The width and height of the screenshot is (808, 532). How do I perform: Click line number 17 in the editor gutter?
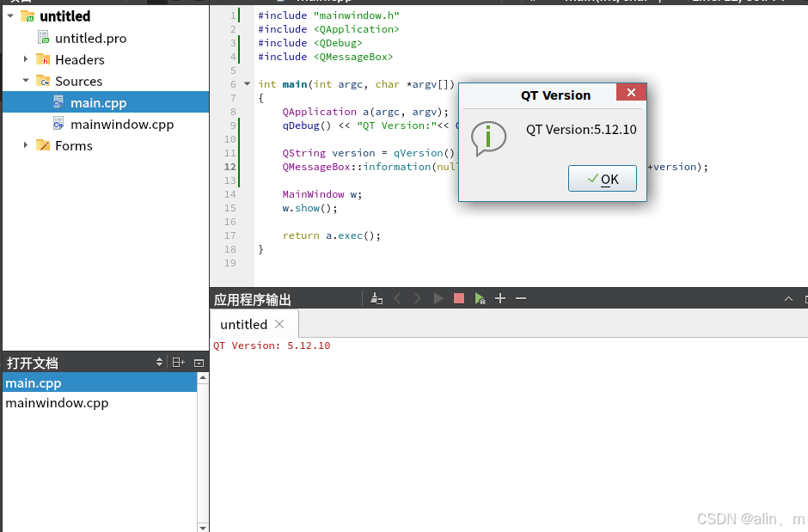point(230,235)
